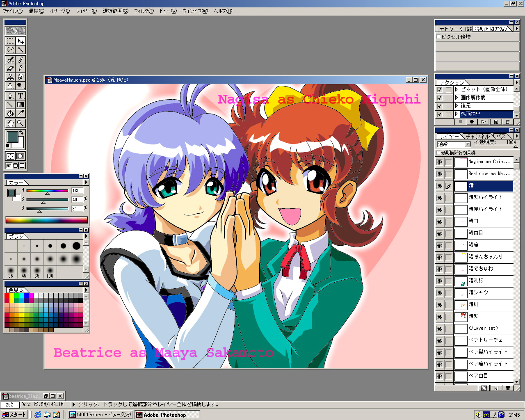Select the Paint Bucket tool
525x420 pixels.
point(10,113)
